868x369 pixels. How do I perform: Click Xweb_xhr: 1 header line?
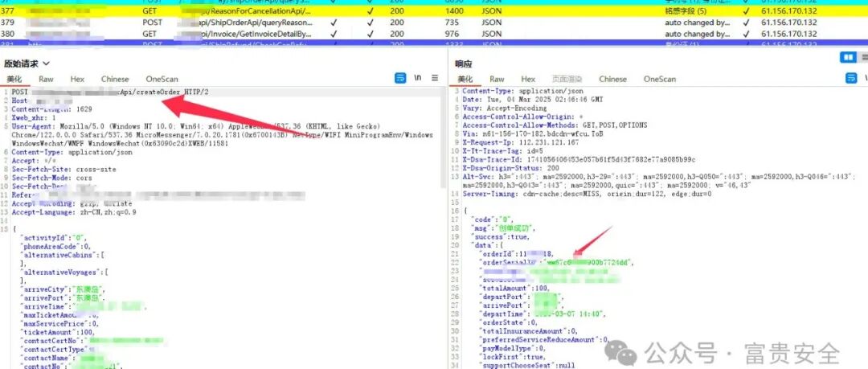[34, 118]
